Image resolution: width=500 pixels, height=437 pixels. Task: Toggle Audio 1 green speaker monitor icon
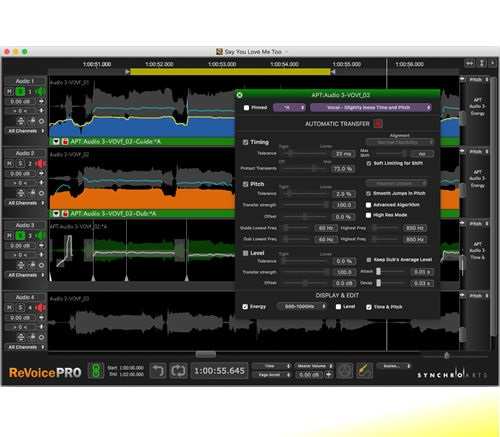pyautogui.click(x=40, y=91)
